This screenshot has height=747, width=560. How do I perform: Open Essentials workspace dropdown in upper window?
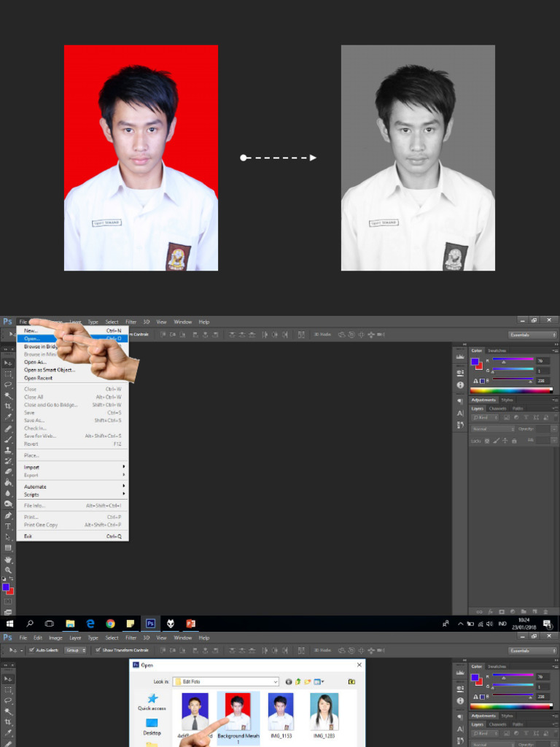coord(532,334)
